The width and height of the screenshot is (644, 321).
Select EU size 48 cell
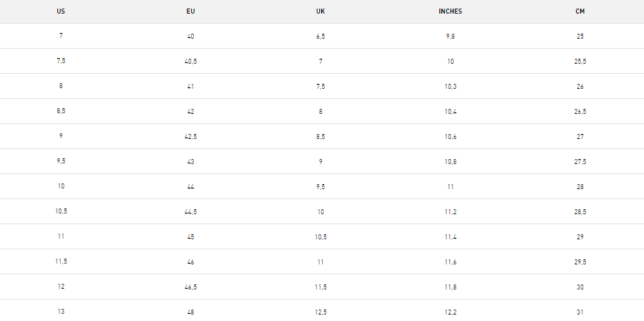(x=190, y=312)
